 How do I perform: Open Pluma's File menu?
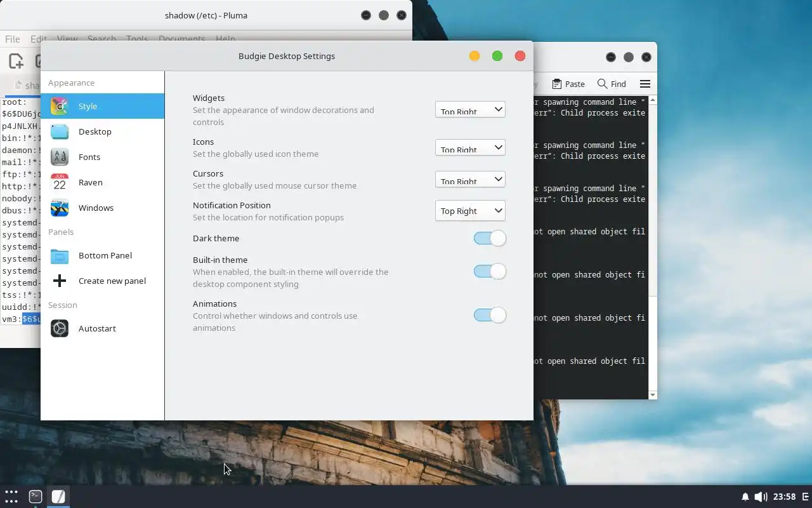[12, 39]
